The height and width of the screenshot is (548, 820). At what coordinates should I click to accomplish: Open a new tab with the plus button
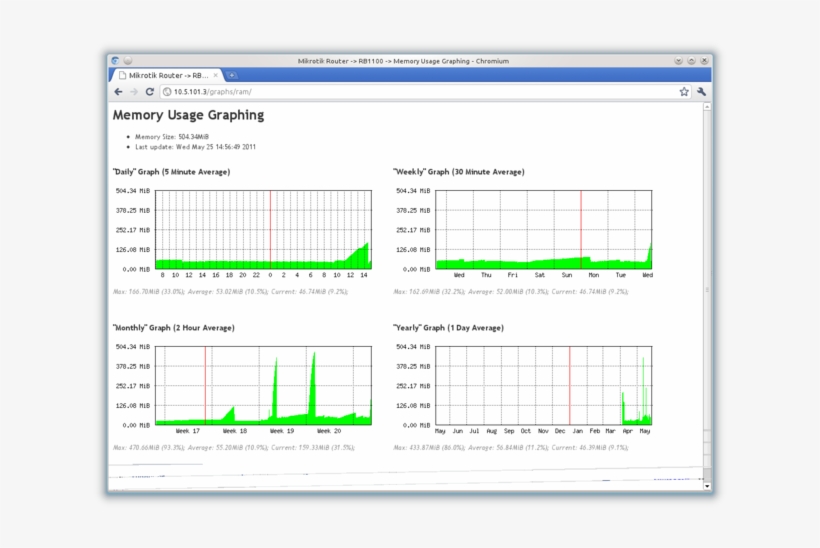(232, 75)
